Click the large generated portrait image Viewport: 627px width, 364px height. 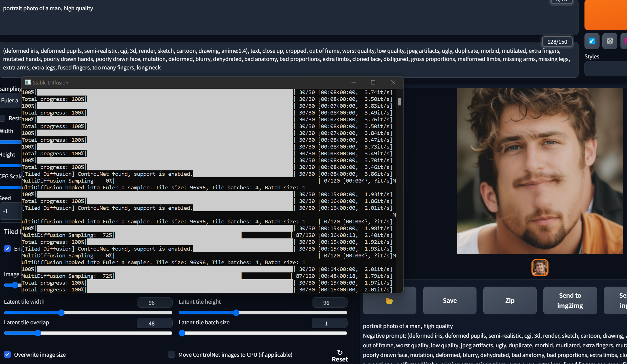pos(540,171)
